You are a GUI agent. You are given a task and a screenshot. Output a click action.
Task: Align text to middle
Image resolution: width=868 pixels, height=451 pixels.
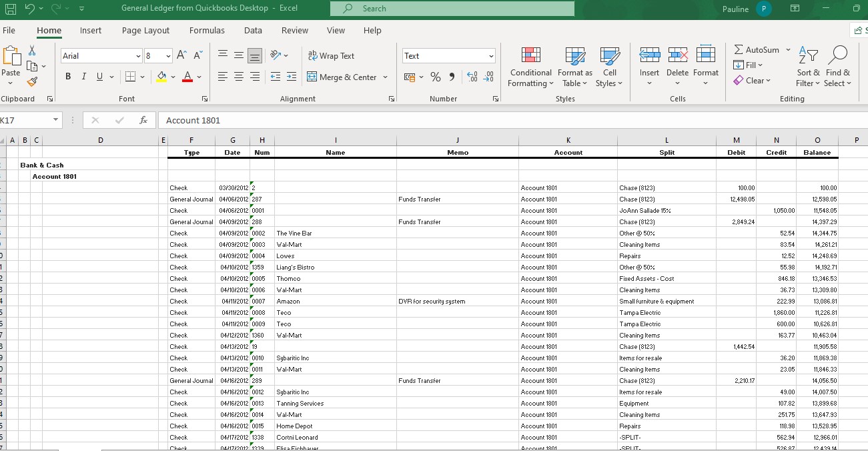pyautogui.click(x=239, y=56)
